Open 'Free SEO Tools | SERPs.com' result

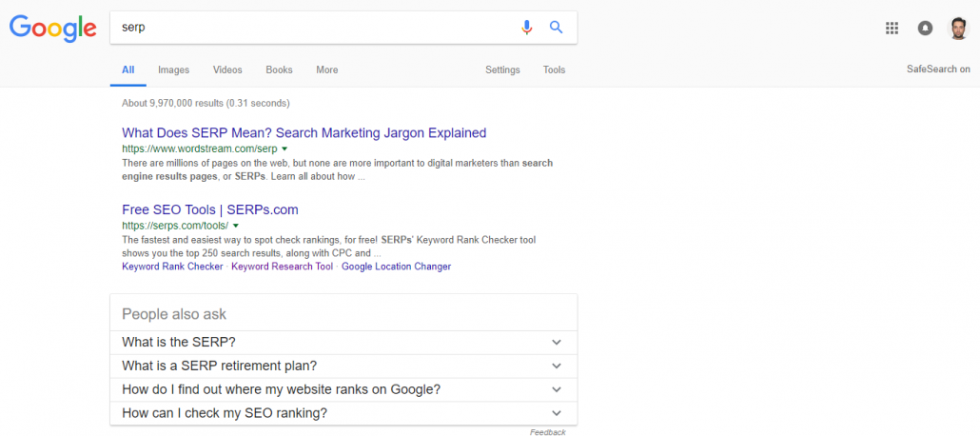[x=210, y=209]
